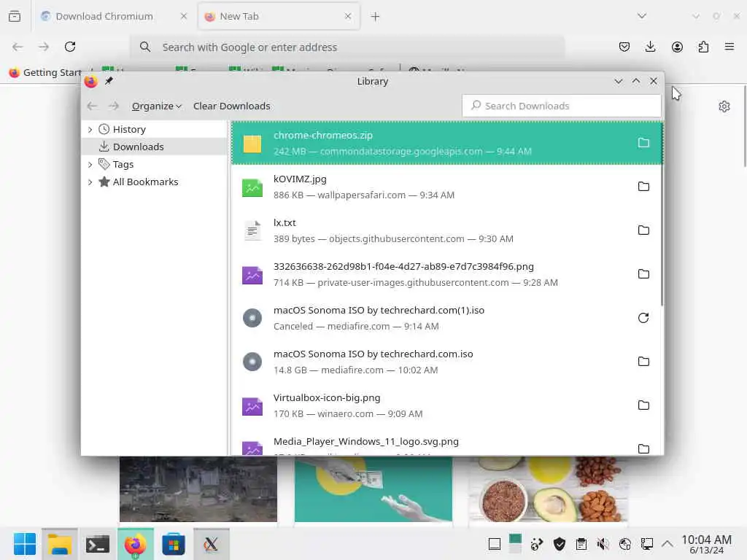Open a new tab with plus button
The height and width of the screenshot is (560, 747).
(x=375, y=17)
